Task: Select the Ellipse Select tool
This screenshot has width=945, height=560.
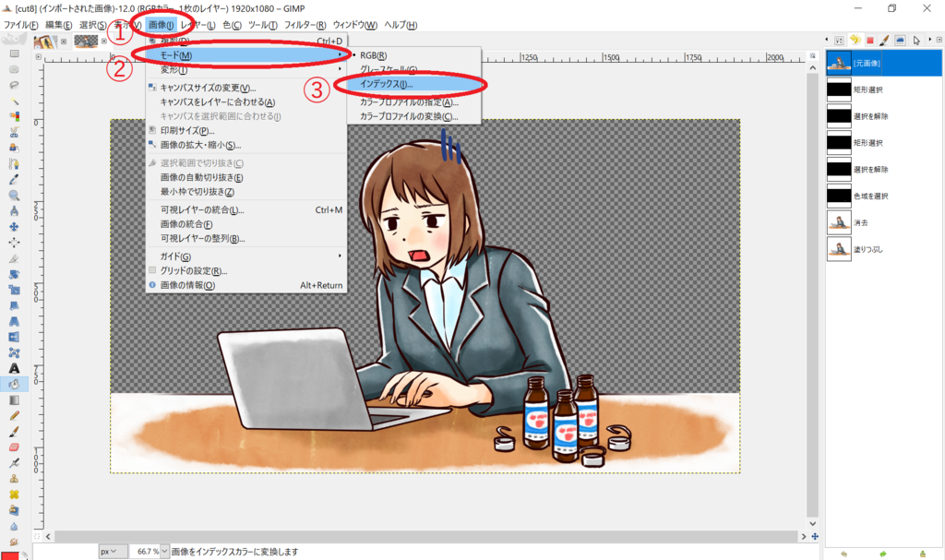Action: point(14,69)
